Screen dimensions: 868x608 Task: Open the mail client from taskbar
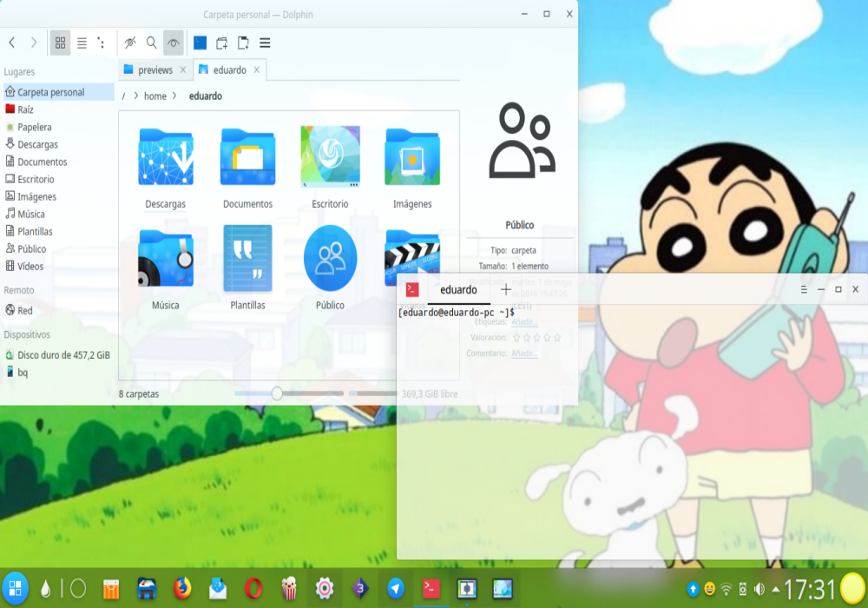point(218,588)
